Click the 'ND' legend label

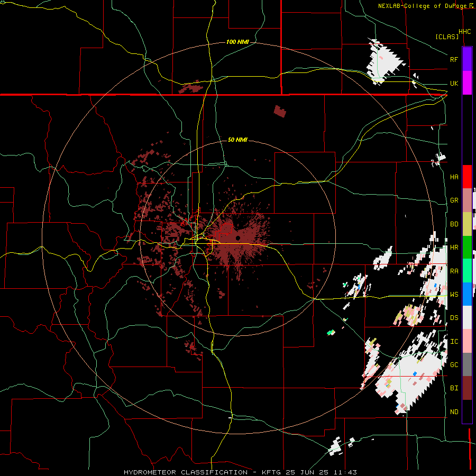[x=454, y=411]
